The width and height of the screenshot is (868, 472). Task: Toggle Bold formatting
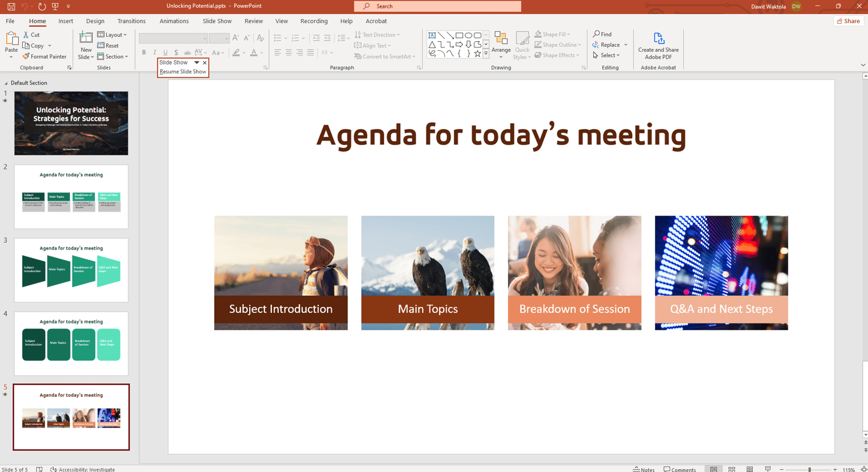coord(144,53)
